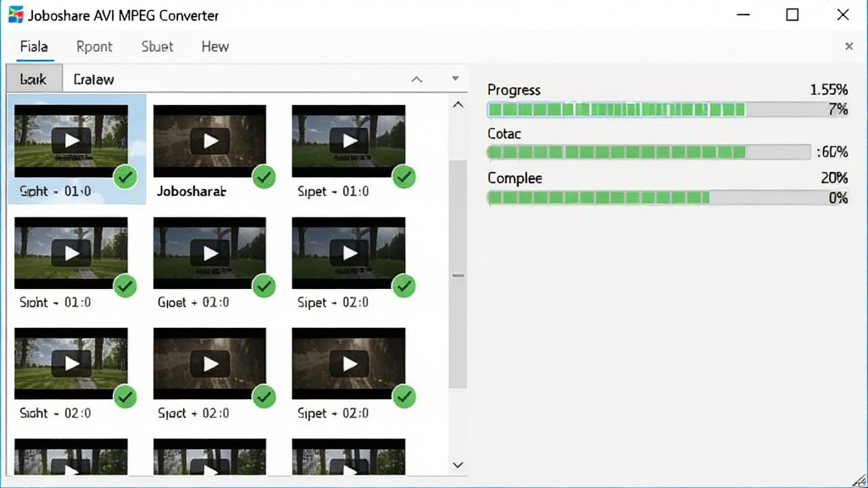This screenshot has height=488, width=868.
Task: Click the Joboshare app logo icon
Action: (x=15, y=15)
